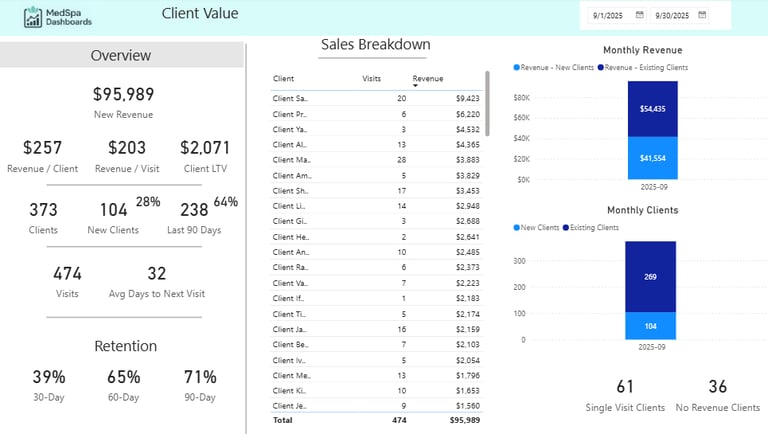
Task: Select the $41,554 new clients revenue bar
Action: pos(651,158)
